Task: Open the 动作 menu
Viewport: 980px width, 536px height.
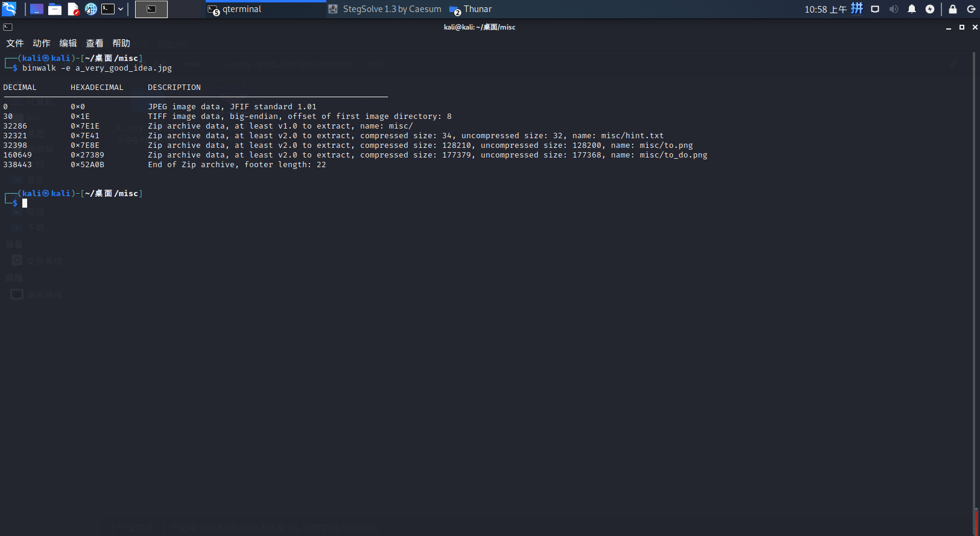Action: (x=42, y=43)
